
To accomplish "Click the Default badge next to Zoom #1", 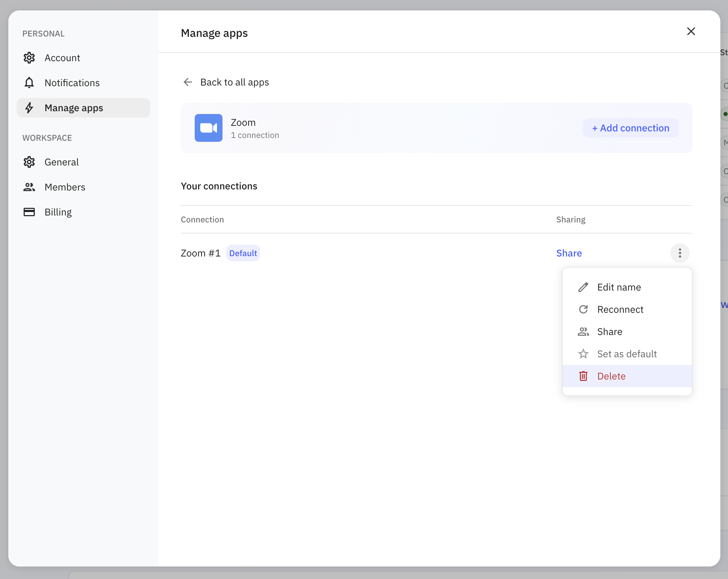I will 243,253.
